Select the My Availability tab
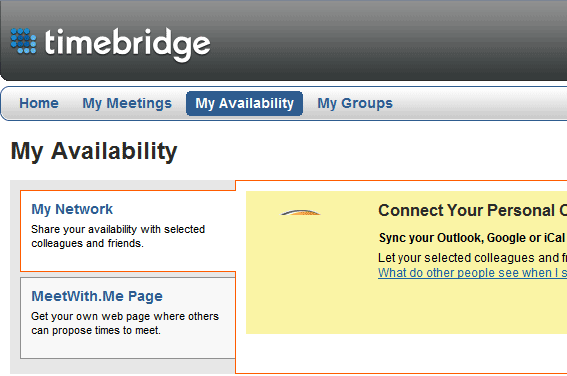The height and width of the screenshot is (376, 567). (244, 103)
